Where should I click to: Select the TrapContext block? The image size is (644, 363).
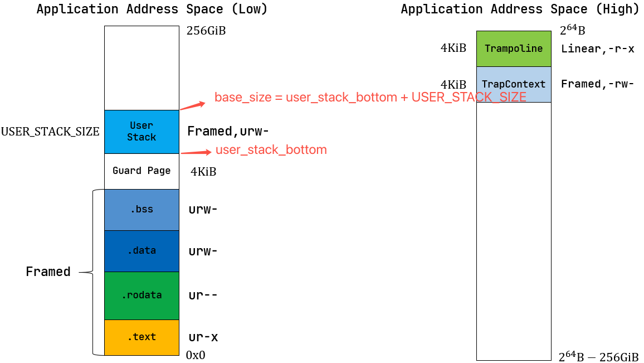pos(513,84)
